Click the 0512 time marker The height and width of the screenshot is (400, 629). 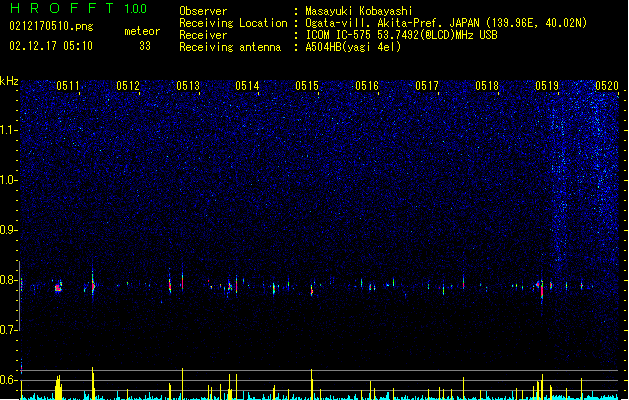[128, 86]
